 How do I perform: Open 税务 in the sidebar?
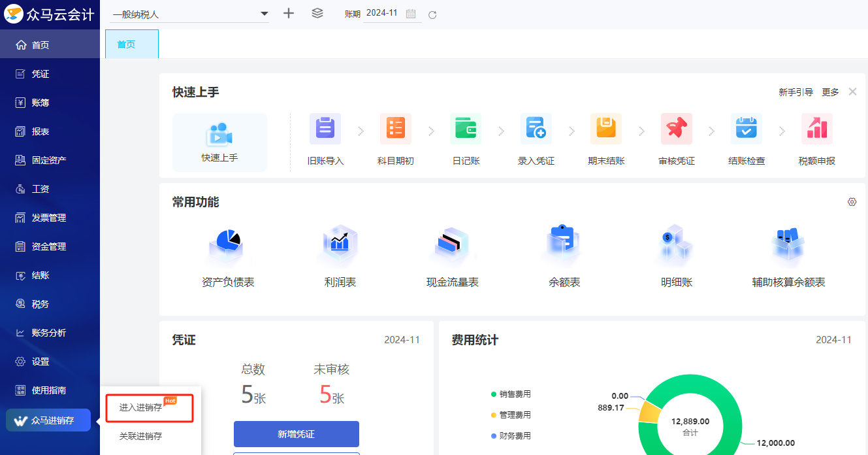tap(50, 304)
